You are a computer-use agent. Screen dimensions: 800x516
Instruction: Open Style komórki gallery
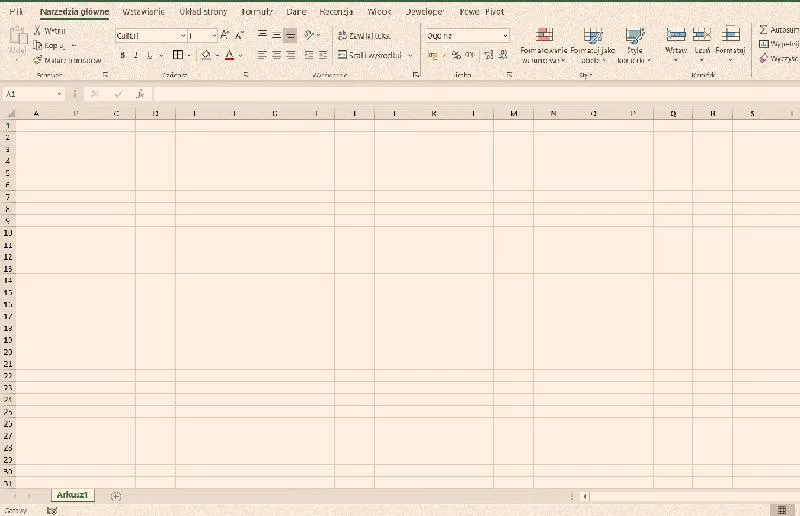635,45
